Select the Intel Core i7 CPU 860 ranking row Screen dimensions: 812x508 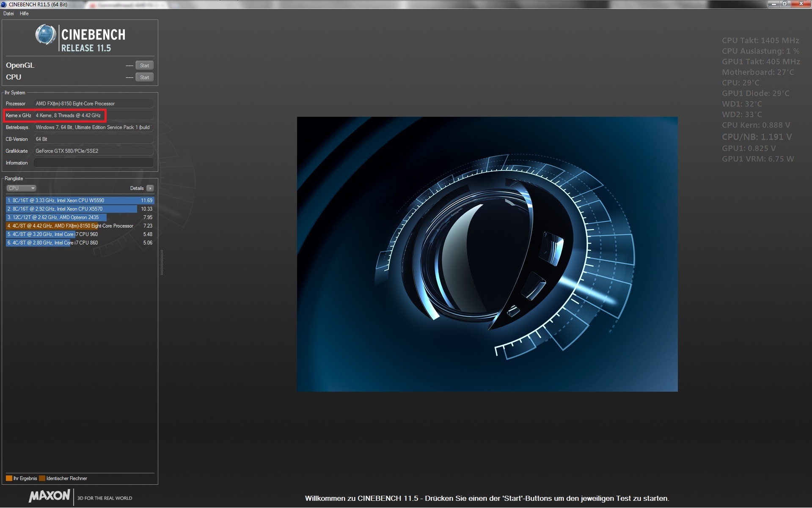80,243
